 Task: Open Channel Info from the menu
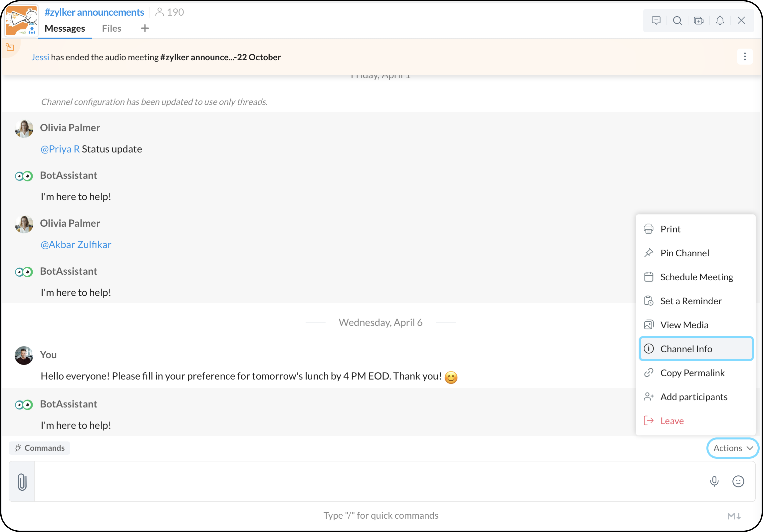[x=696, y=349]
